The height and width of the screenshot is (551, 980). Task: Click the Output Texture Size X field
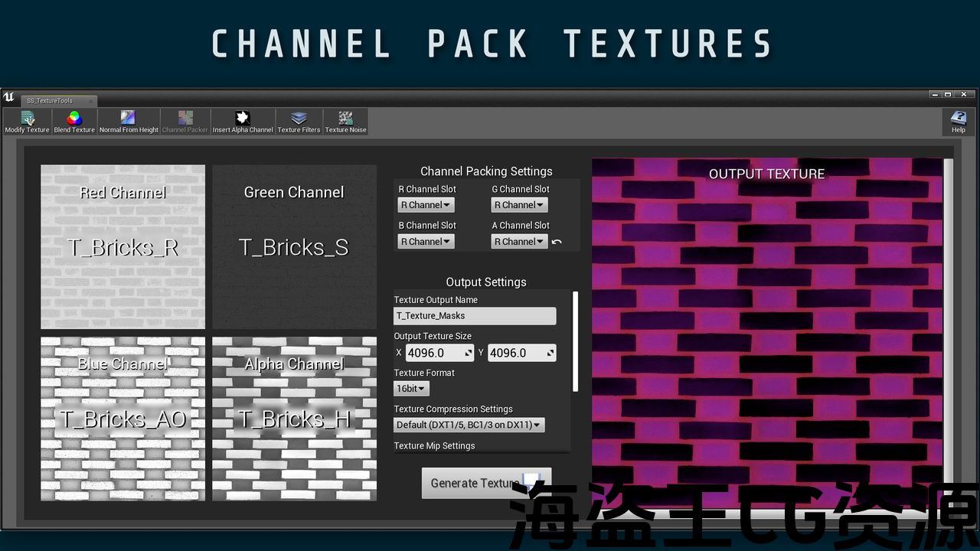439,353
